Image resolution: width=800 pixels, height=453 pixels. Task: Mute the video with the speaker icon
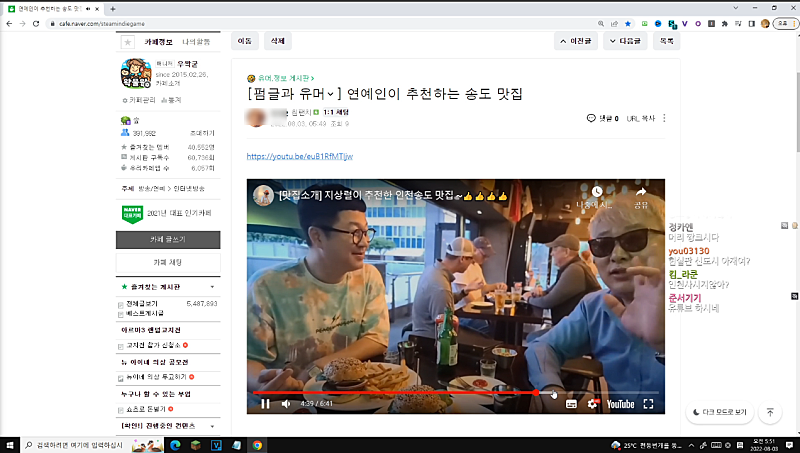286,404
